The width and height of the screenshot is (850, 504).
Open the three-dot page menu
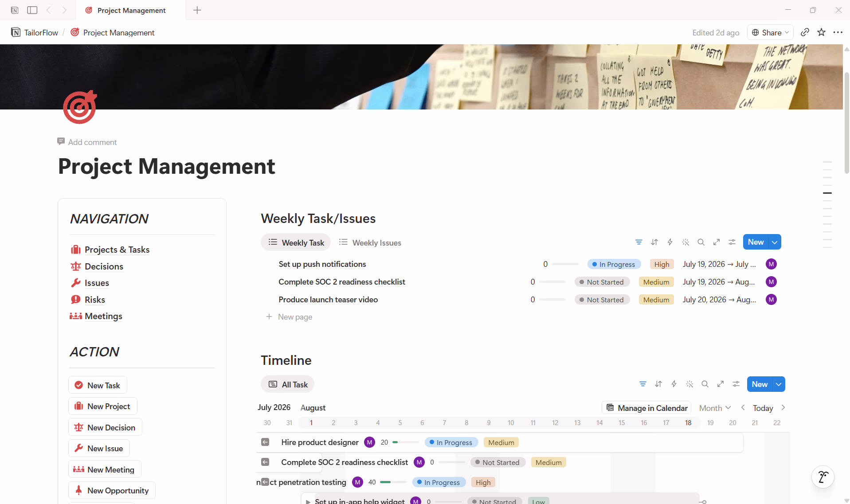tap(838, 32)
